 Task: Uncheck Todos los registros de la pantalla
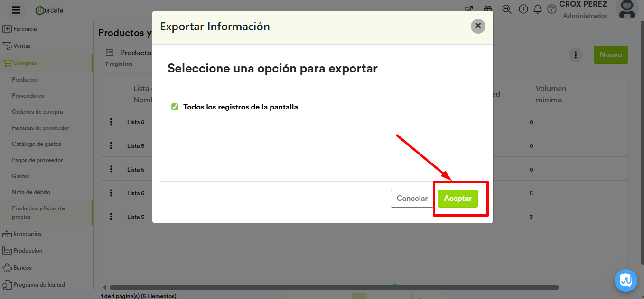tap(175, 107)
